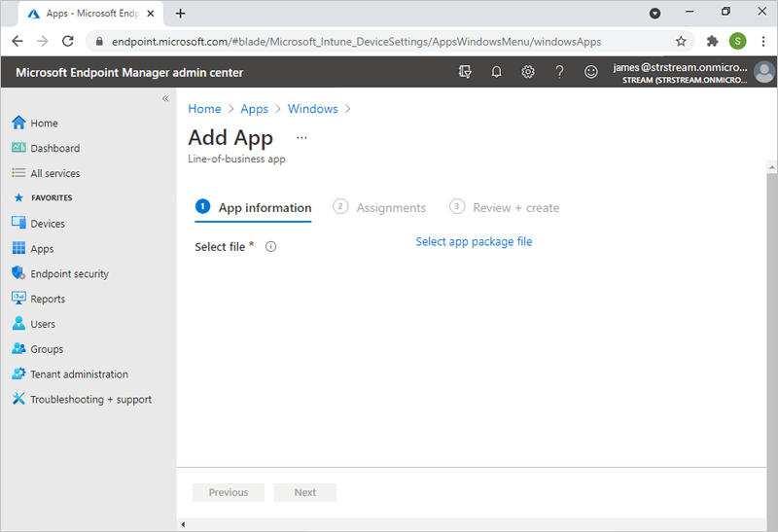Open the notifications bell icon
Screen dimensions: 778x532
496,72
